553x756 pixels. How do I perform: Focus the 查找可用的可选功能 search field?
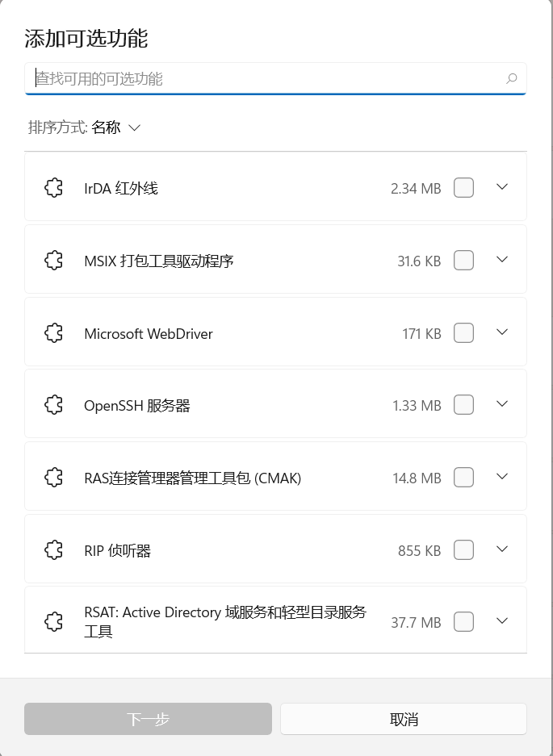pos(275,78)
